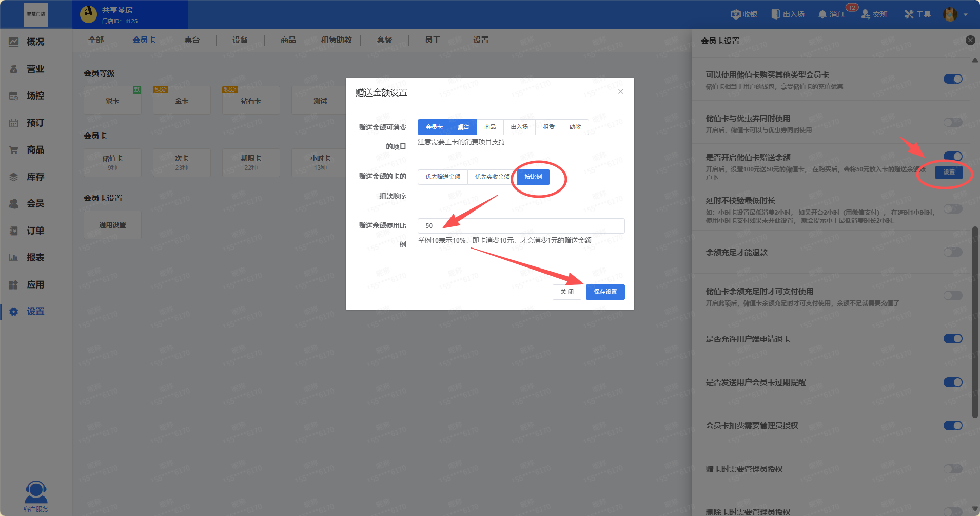Image resolution: width=980 pixels, height=516 pixels.
Task: Close the 会员卡设置 side panel
Action: pos(970,41)
